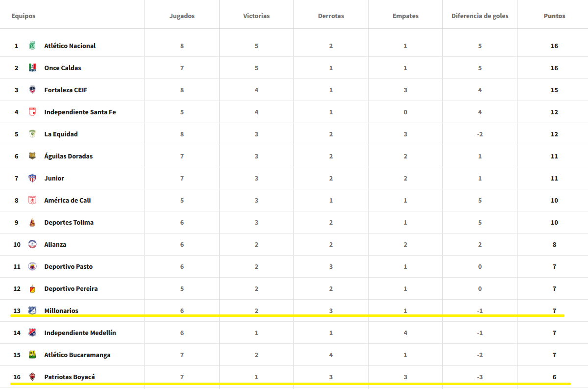Click the América de Cali crest
Viewport: 588px width, 389px height.
(x=32, y=200)
